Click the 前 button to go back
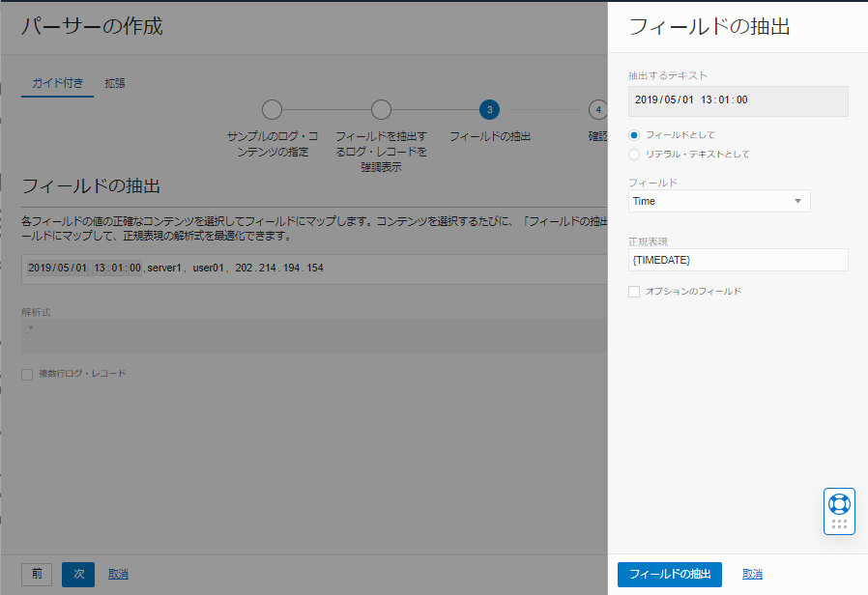Image resolution: width=868 pixels, height=595 pixels. coord(36,574)
